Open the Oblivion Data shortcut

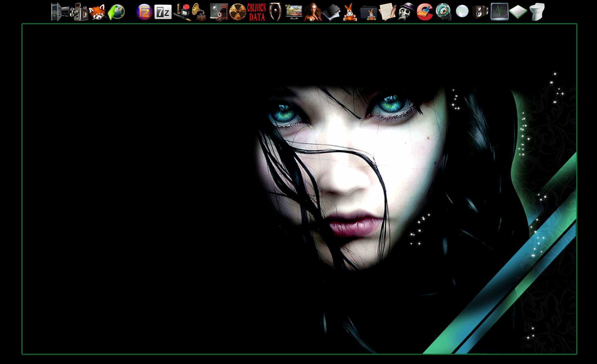[x=256, y=12]
